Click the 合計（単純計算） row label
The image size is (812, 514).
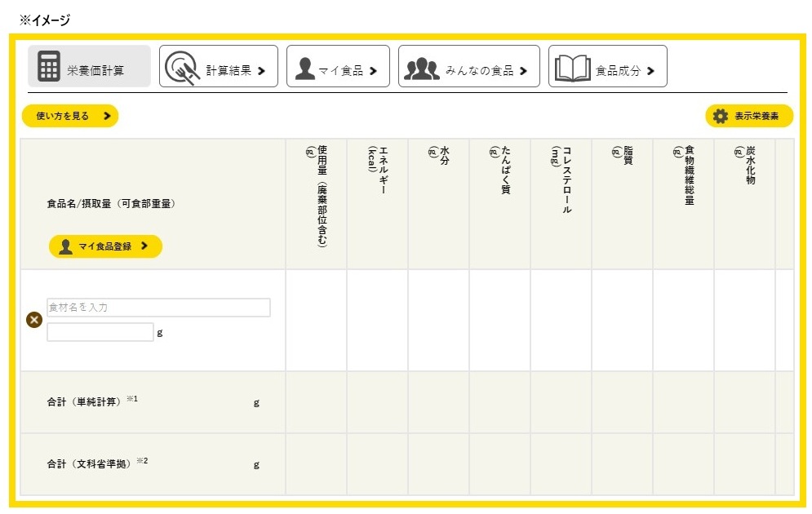[x=92, y=401]
